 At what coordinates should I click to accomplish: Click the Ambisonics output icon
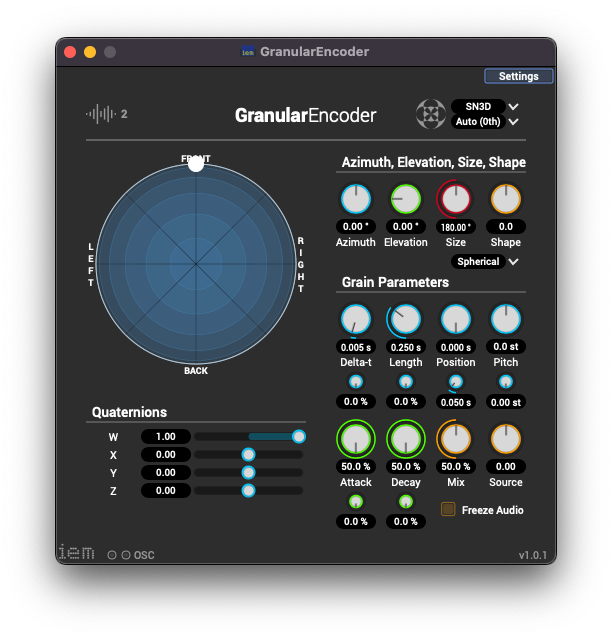pyautogui.click(x=430, y=114)
